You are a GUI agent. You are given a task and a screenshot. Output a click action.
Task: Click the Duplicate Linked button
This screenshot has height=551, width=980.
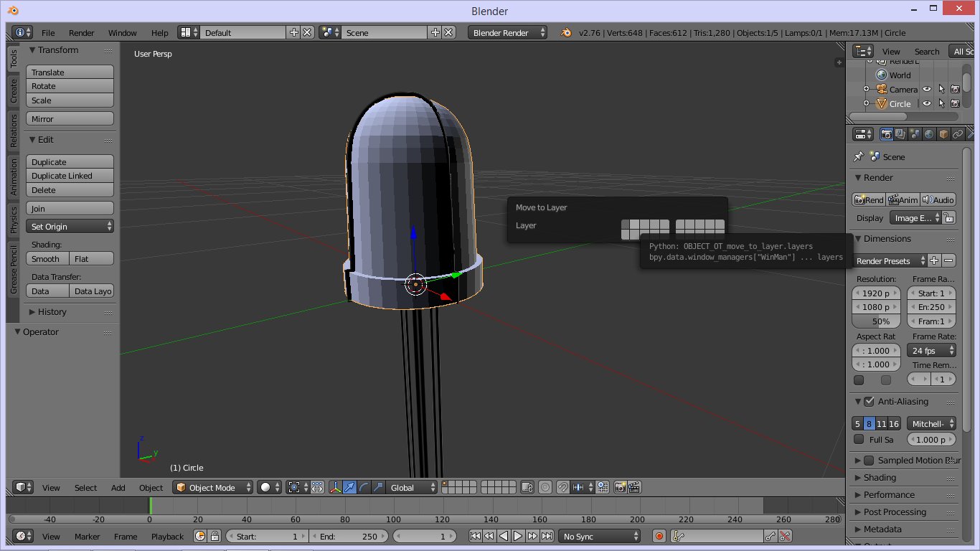pos(70,176)
